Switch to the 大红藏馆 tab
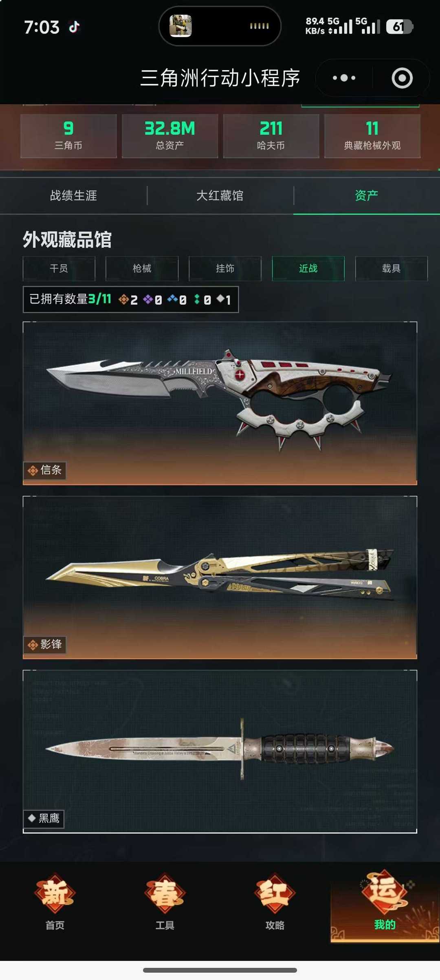This screenshot has height=980, width=440. (220, 196)
